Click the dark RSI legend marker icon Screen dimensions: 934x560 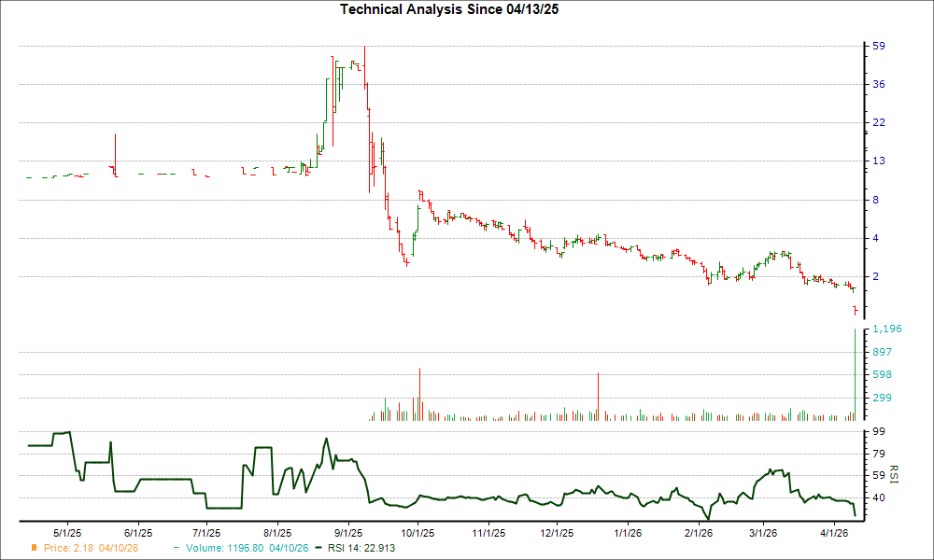[x=318, y=548]
